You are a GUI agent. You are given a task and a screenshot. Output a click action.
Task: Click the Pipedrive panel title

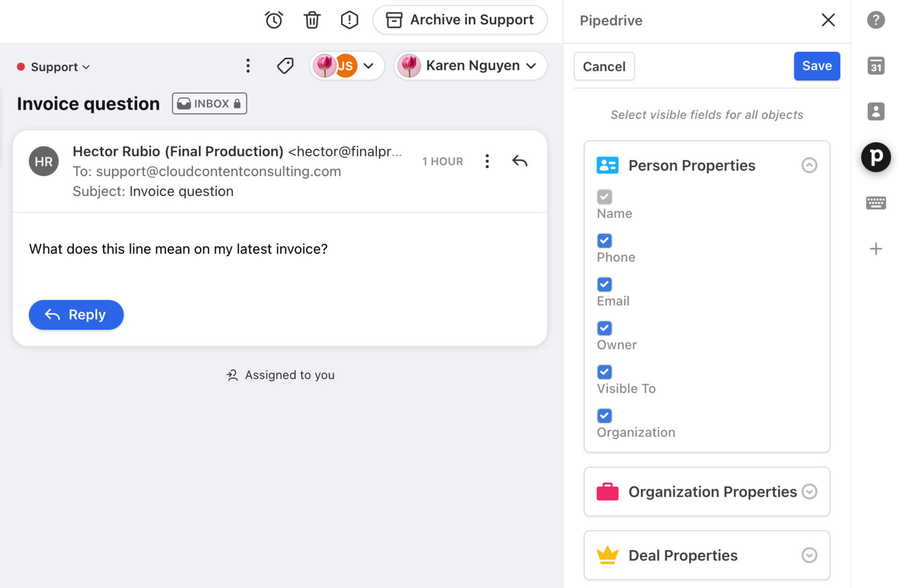coord(611,20)
